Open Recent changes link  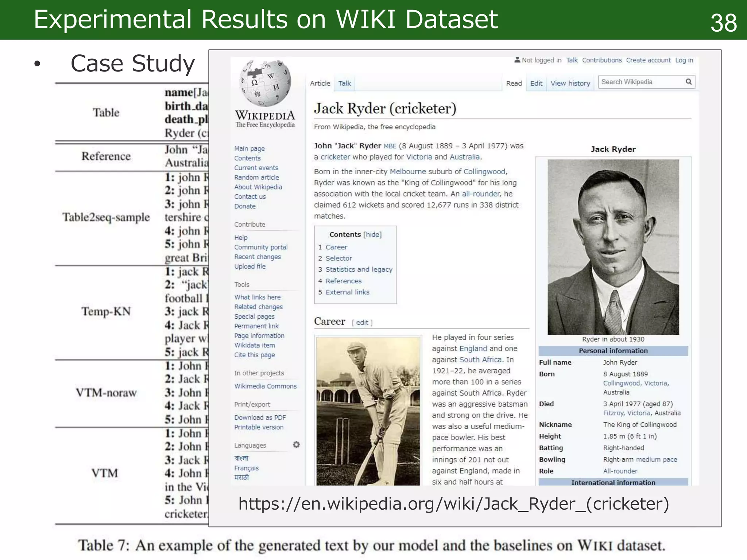click(x=258, y=257)
